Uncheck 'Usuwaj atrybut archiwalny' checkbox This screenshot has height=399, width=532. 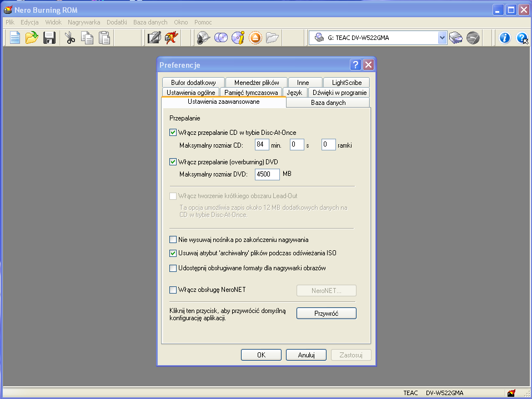173,253
